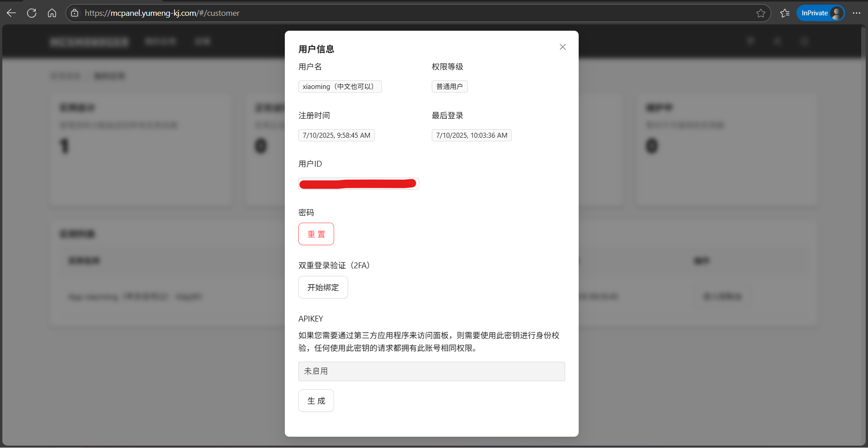Screen dimensions: 868x448
Task: Click the 普通用户 permission level tag
Action: pyautogui.click(x=449, y=86)
